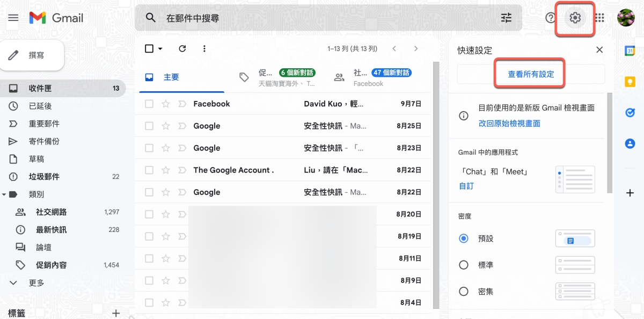
Task: Open search filter options icon
Action: click(x=506, y=18)
